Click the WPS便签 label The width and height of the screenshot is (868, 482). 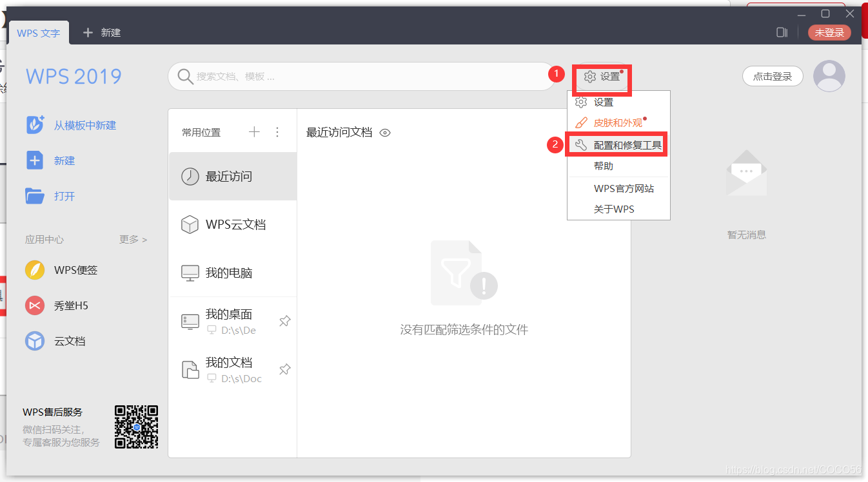[x=76, y=271]
